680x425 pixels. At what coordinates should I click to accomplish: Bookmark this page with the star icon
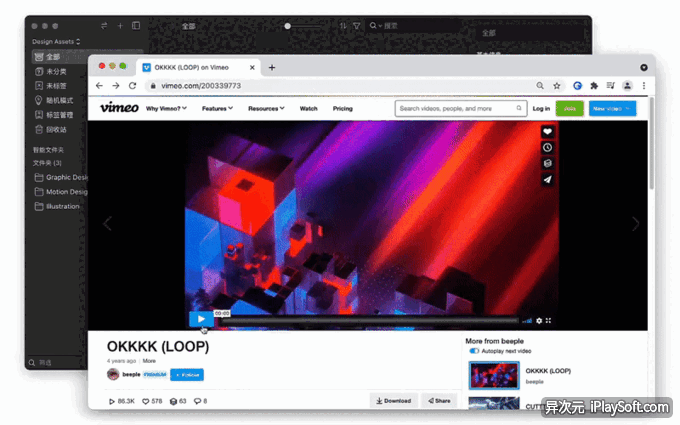(557, 86)
